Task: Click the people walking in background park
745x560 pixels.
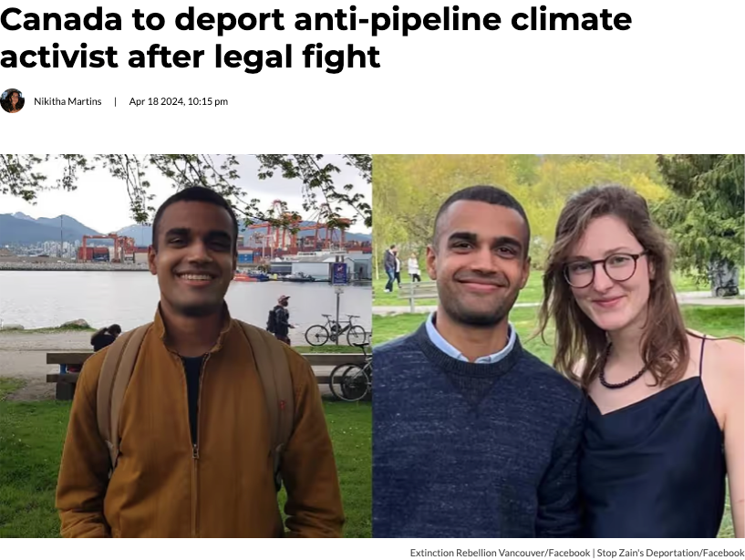Action: tap(402, 267)
